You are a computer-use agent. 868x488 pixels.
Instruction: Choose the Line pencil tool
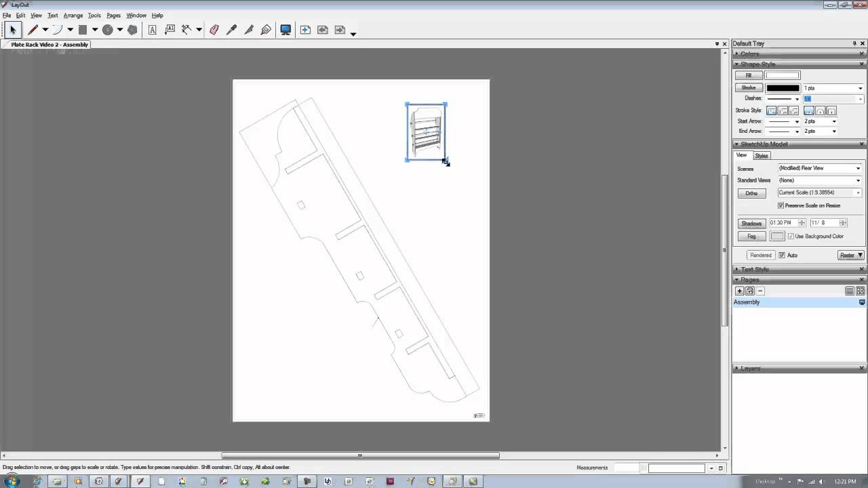pyautogui.click(x=33, y=30)
